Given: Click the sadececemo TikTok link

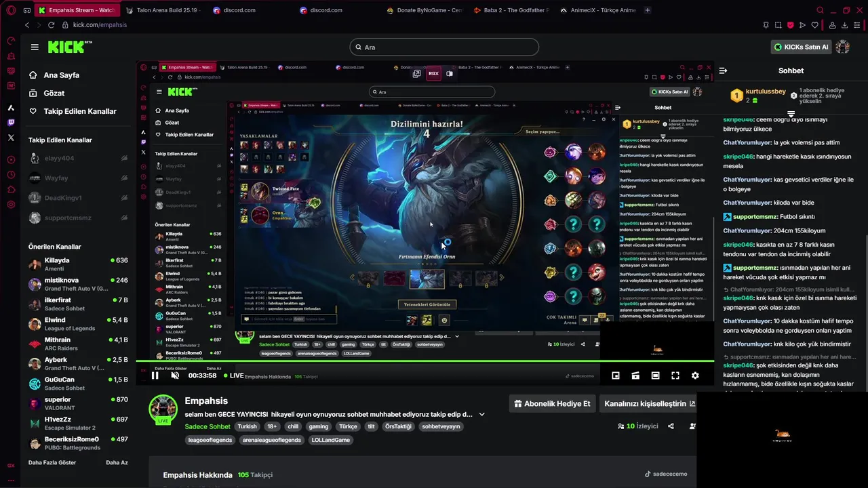Looking at the screenshot, I should pos(666,474).
